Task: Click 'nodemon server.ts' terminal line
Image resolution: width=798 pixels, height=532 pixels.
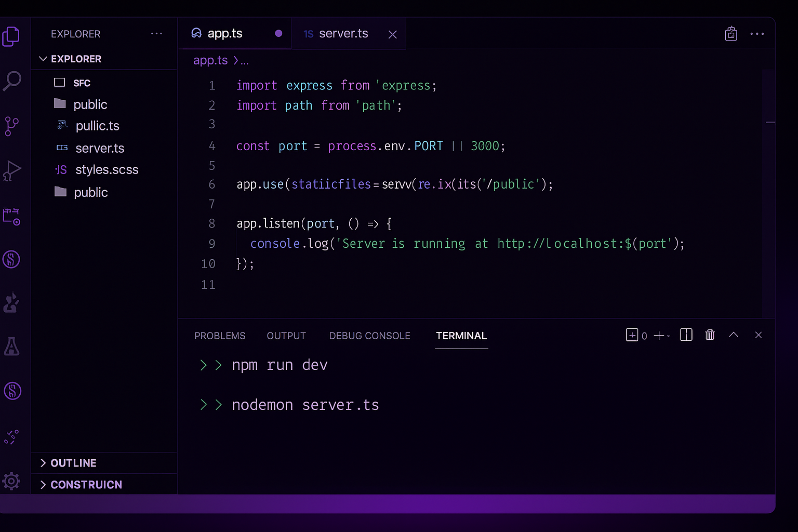Action: point(305,405)
